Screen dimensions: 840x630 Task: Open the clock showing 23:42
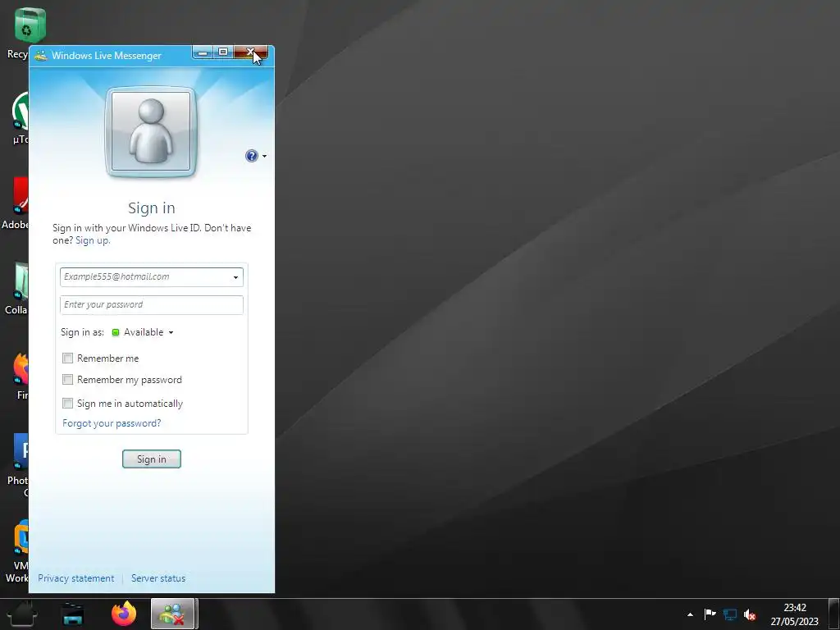click(x=794, y=614)
